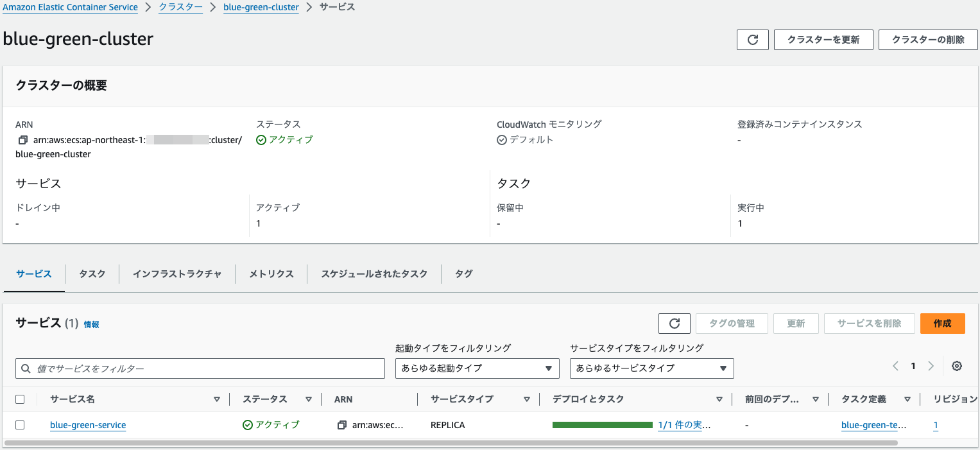Click the クラスターの削除 button

click(927, 39)
